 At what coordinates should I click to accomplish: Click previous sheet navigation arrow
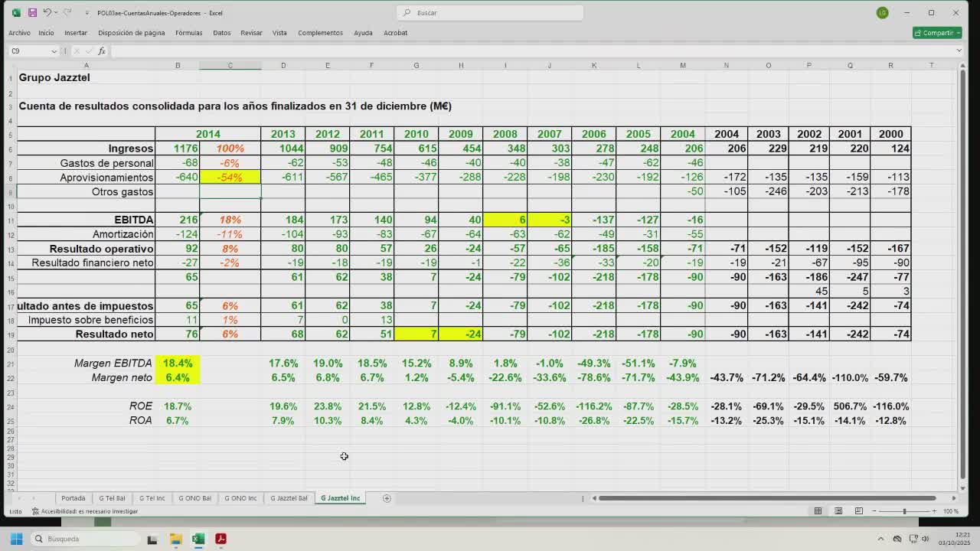[x=21, y=498]
